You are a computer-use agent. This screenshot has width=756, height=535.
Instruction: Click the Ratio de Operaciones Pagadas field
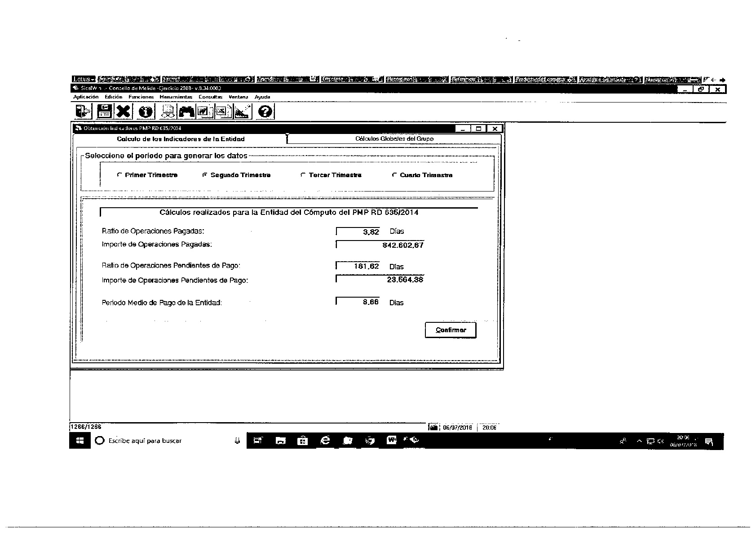click(358, 232)
